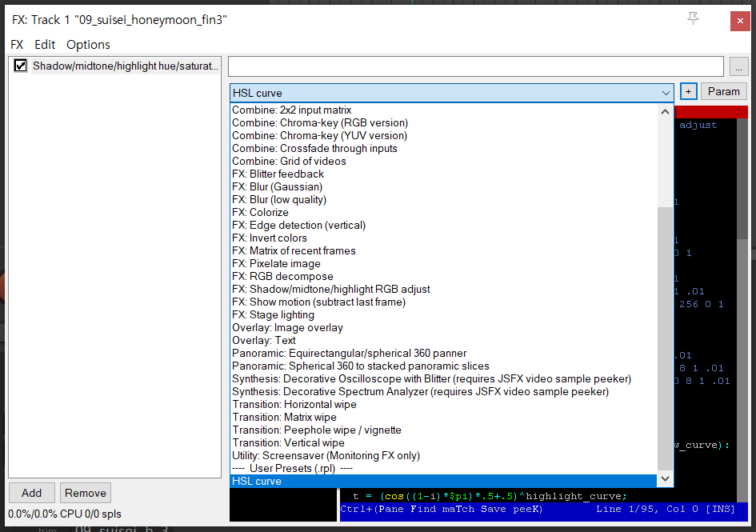This screenshot has width=756, height=532.
Task: Click the User Presets (.rpl) separator entry
Action: [x=443, y=468]
